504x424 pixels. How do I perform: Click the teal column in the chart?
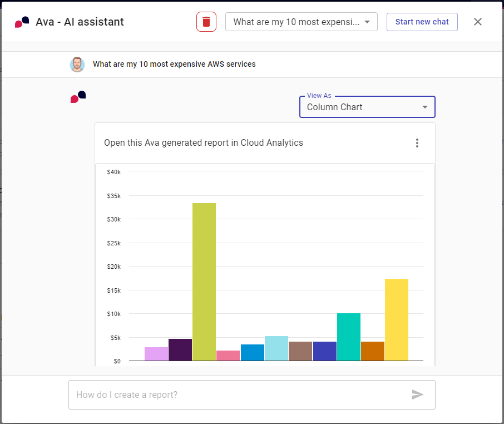349,337
